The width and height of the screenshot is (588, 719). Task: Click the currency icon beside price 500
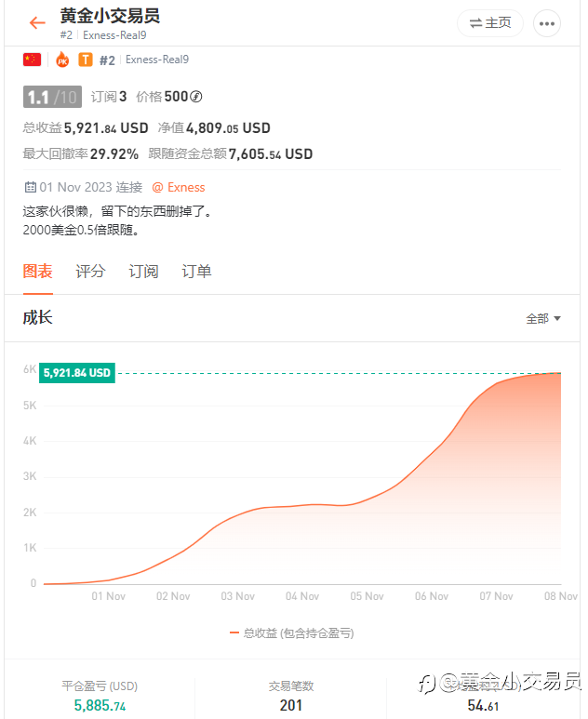196,97
